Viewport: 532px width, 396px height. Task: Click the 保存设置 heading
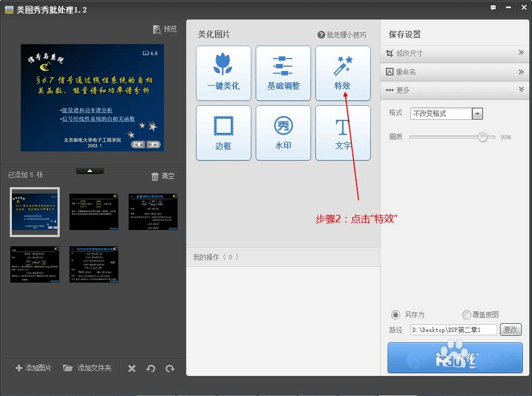[x=405, y=34]
